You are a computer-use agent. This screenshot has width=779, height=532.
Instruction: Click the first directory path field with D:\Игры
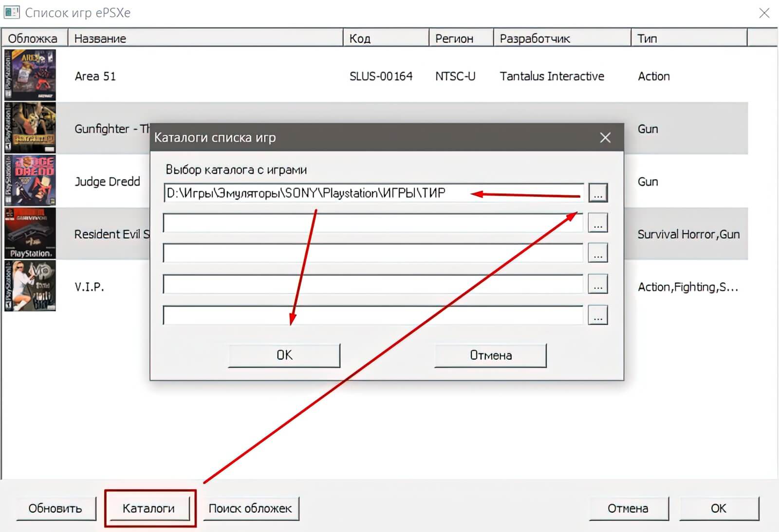pyautogui.click(x=373, y=193)
